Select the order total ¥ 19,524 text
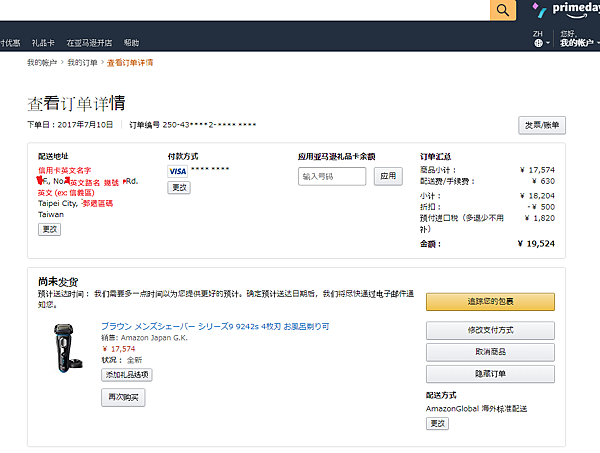This screenshot has height=453, width=600. tap(536, 244)
